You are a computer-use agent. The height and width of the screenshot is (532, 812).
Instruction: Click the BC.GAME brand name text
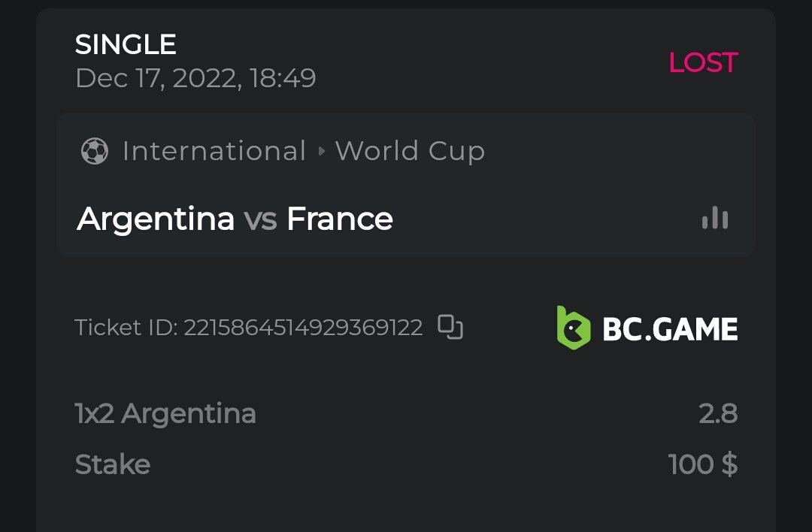[670, 329]
